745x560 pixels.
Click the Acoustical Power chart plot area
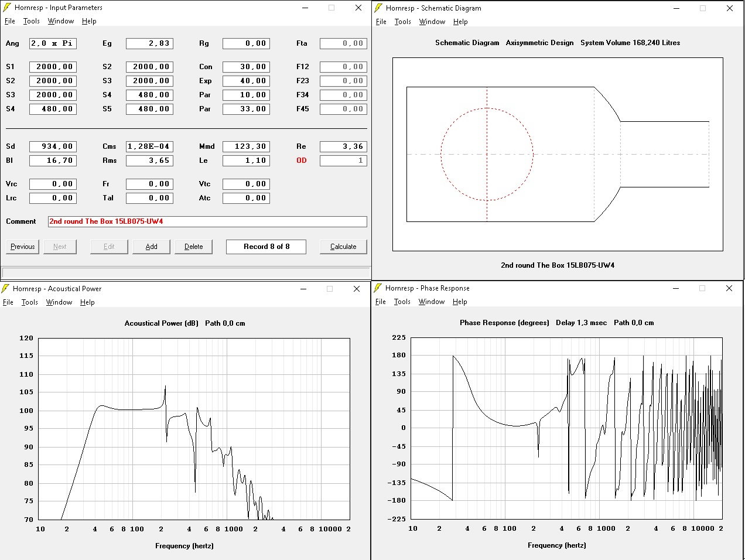194,429
